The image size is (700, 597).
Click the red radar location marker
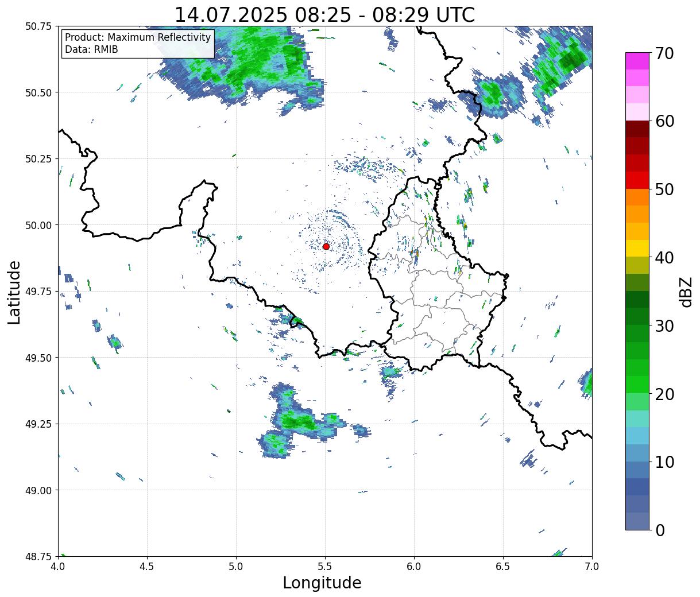[326, 246]
